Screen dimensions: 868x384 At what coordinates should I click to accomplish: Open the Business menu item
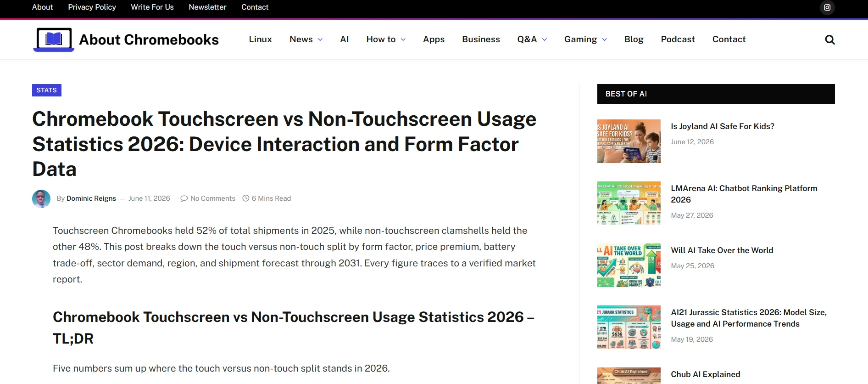click(x=481, y=40)
